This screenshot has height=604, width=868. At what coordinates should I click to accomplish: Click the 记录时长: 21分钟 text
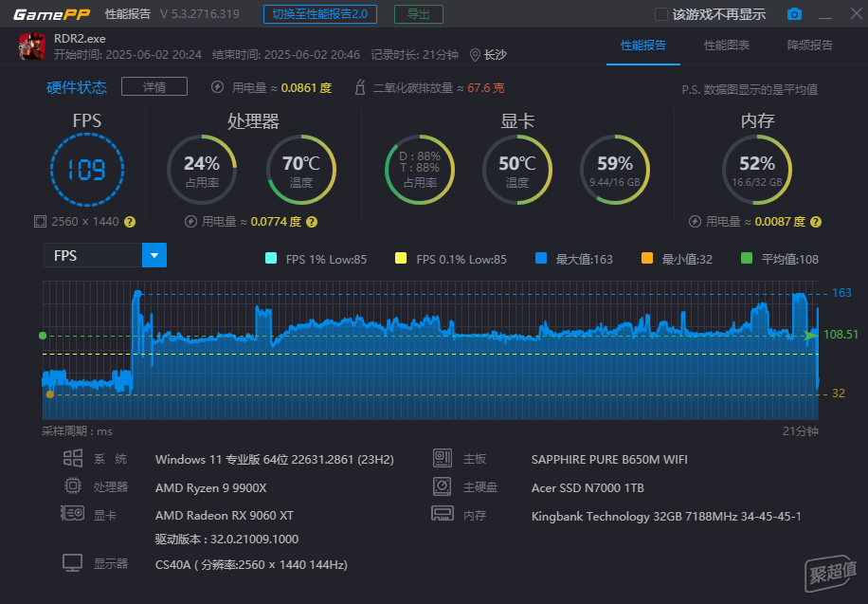coord(415,55)
